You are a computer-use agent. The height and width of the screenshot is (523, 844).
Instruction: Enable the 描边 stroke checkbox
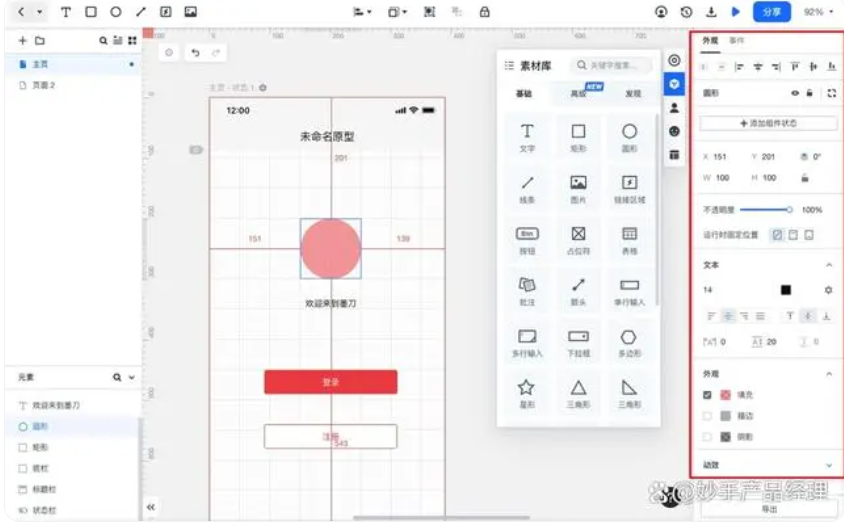[x=708, y=416]
